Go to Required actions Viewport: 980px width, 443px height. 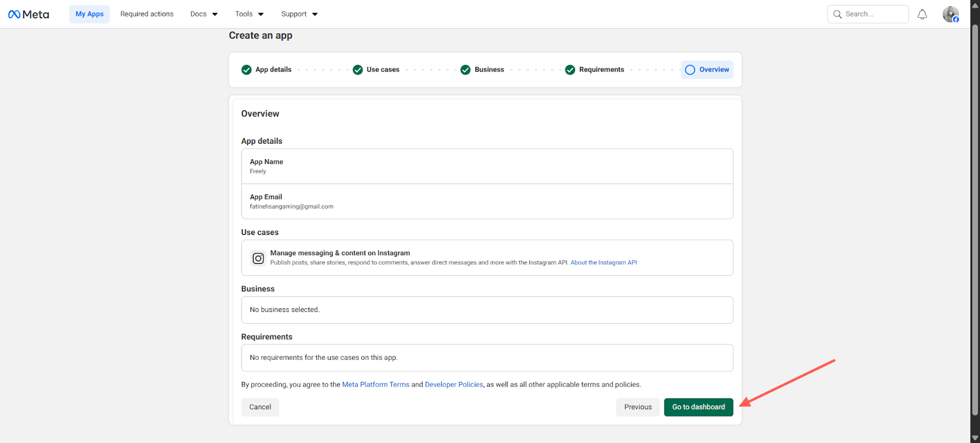coord(147,14)
